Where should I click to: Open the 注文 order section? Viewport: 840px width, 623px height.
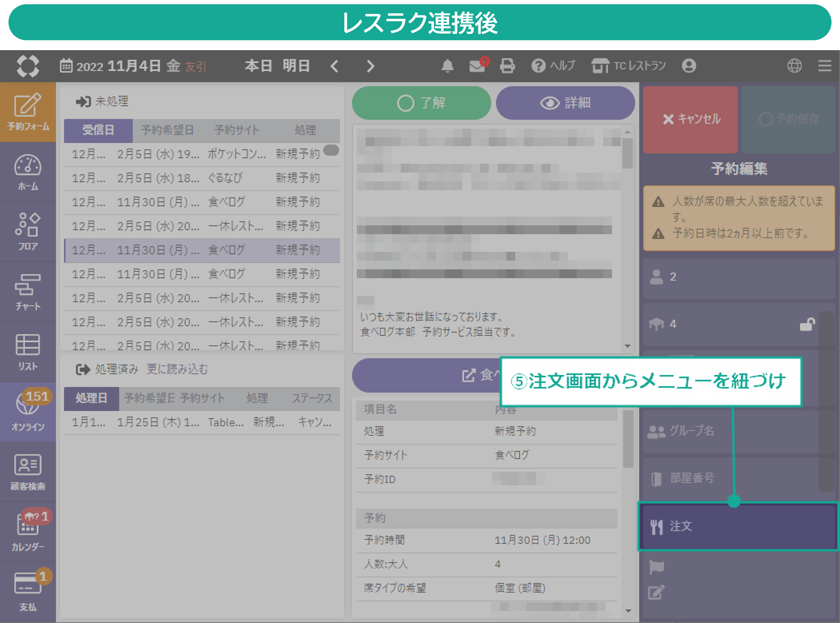[x=739, y=526]
